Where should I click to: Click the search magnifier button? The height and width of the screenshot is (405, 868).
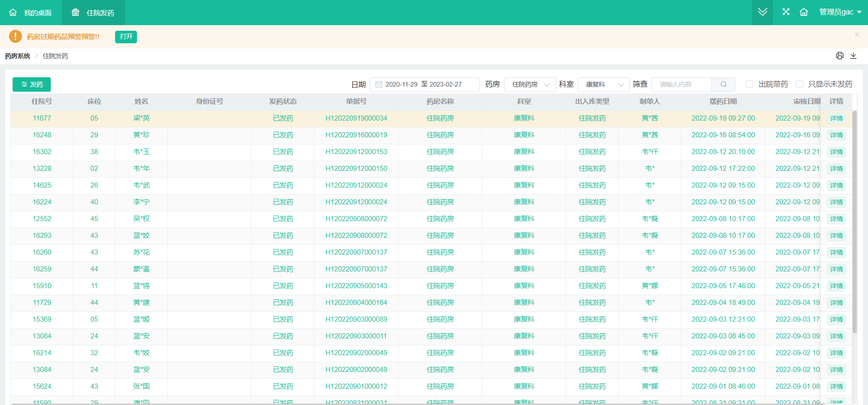point(724,84)
